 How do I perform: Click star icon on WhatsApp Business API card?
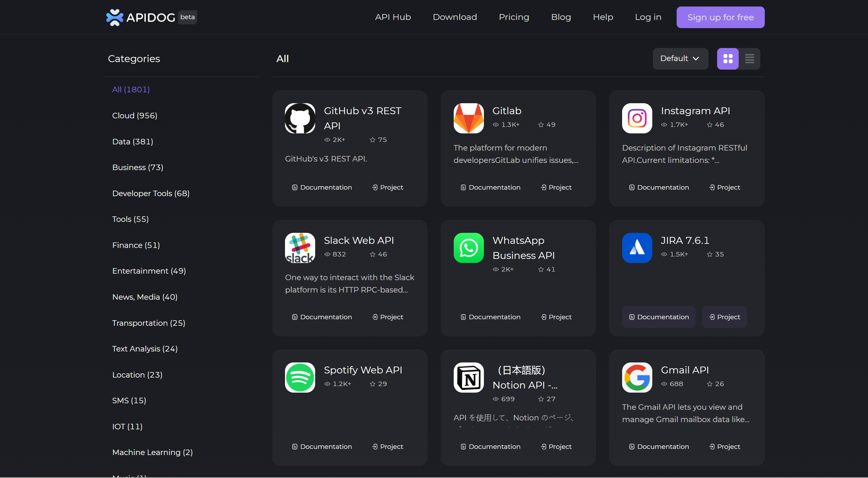click(541, 270)
